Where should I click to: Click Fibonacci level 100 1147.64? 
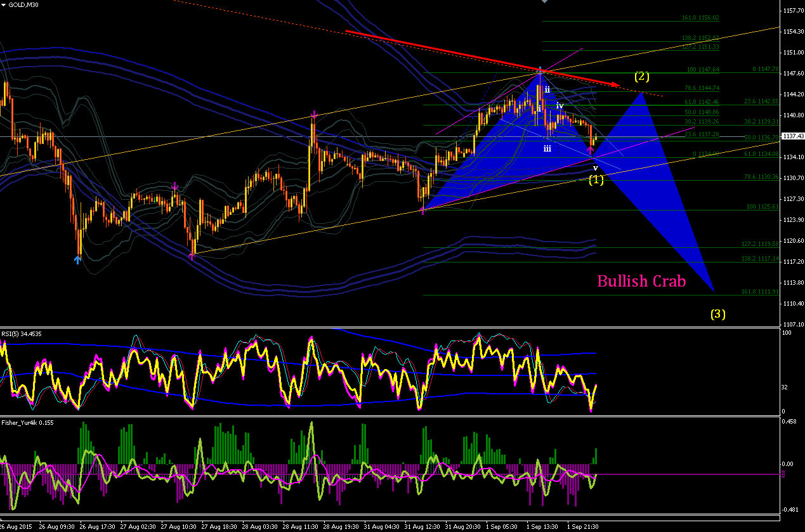click(703, 70)
